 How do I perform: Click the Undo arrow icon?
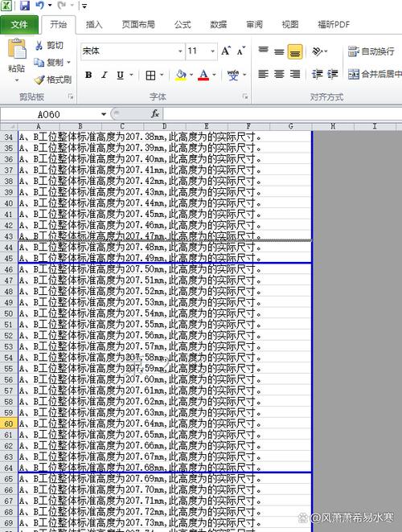40,5
